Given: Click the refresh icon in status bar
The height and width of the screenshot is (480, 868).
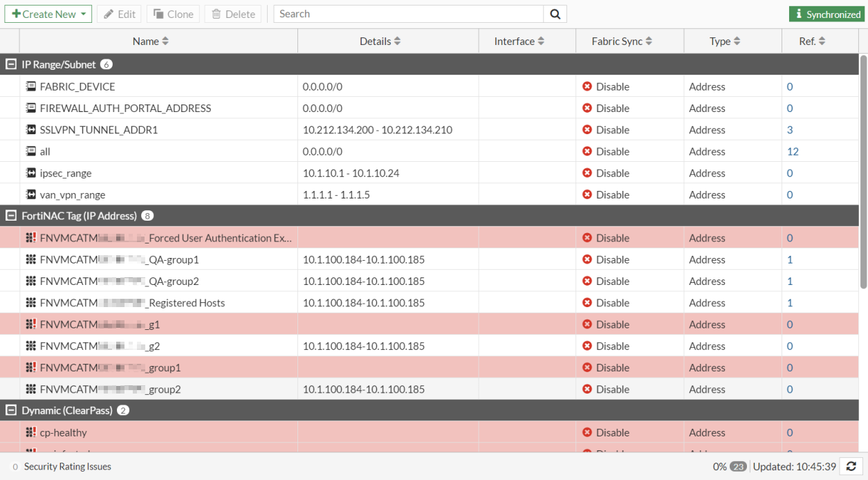Looking at the screenshot, I should [x=851, y=467].
